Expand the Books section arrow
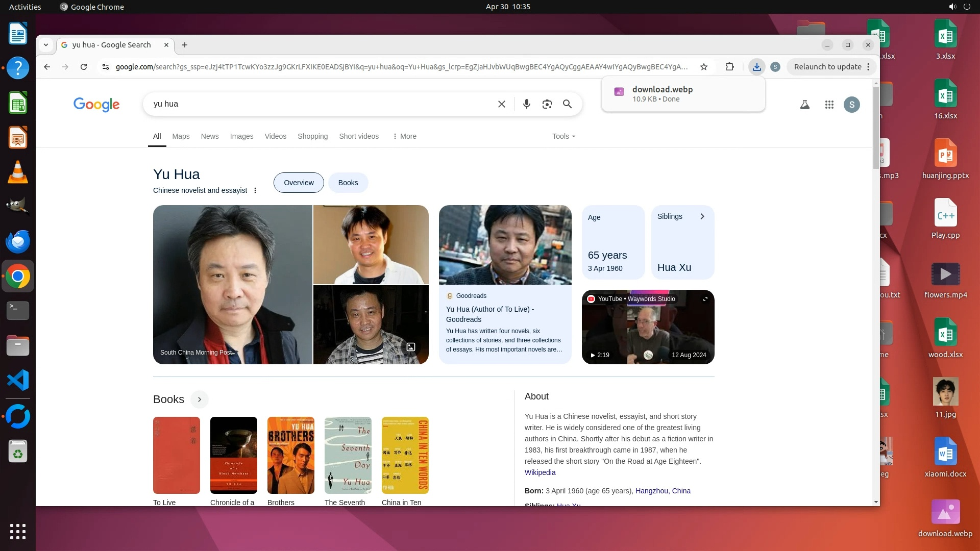The height and width of the screenshot is (551, 980). coord(200,399)
